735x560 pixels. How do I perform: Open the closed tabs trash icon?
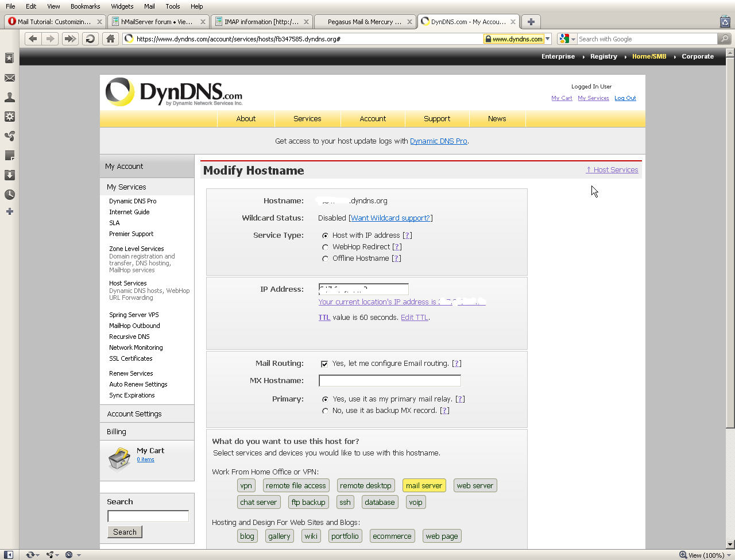coord(725,22)
